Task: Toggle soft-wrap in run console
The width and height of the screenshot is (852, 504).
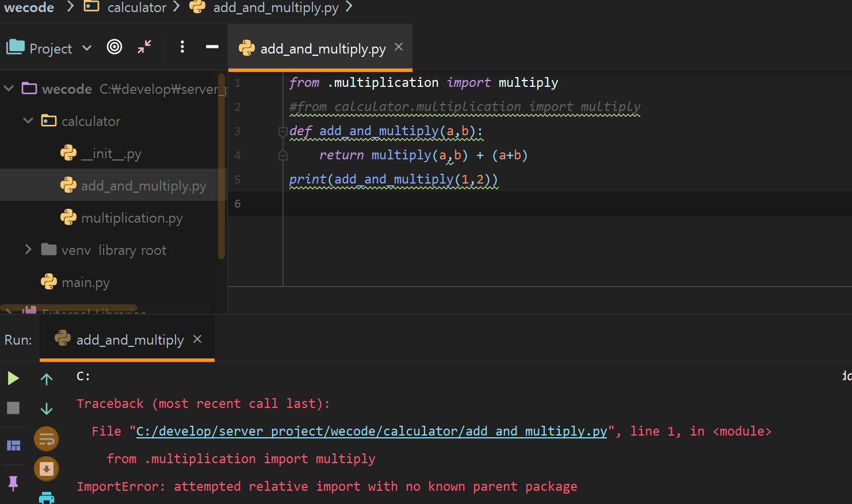Action: point(47,439)
